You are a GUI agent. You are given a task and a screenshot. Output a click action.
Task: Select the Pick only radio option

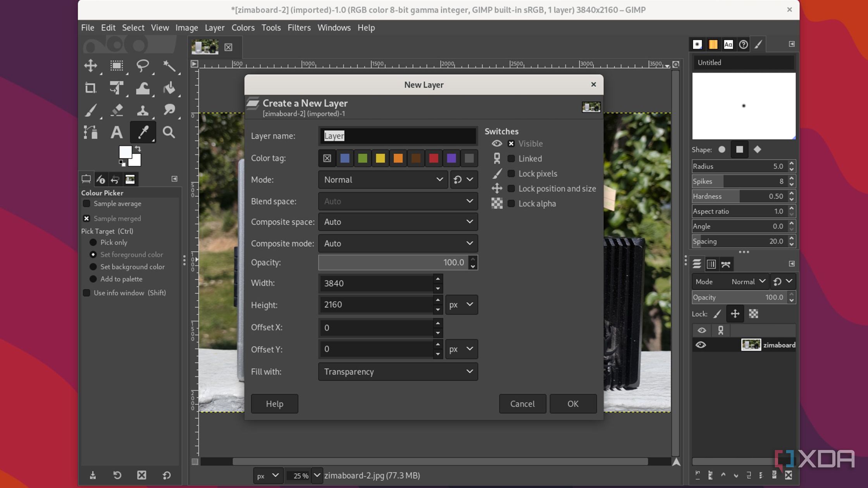click(x=93, y=242)
